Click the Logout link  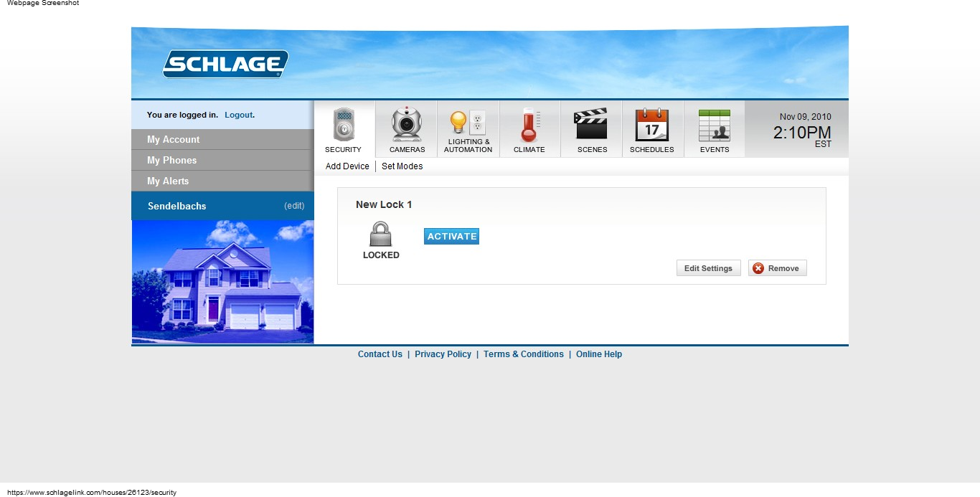[x=238, y=115]
